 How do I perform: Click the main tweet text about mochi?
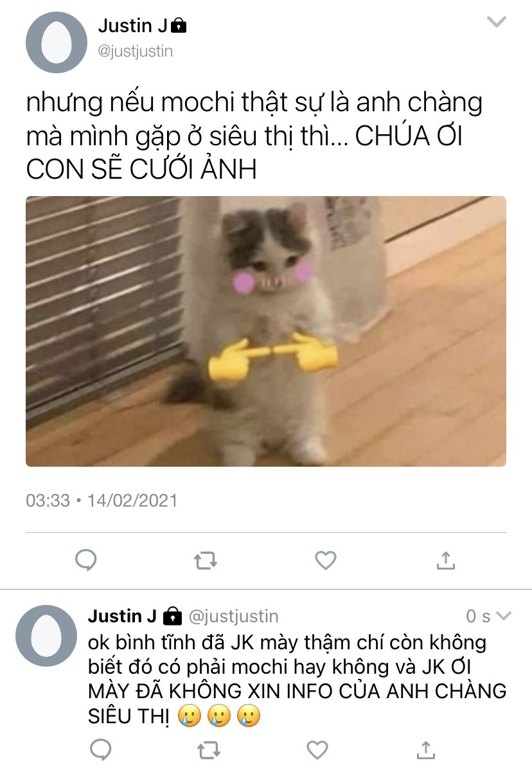coord(254,136)
